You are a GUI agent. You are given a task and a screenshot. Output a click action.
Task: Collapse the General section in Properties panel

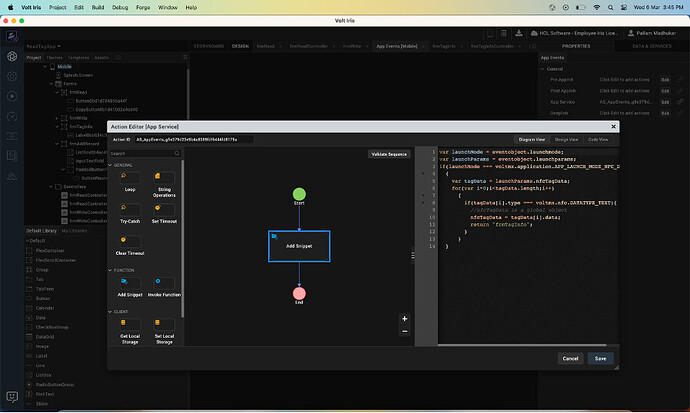click(543, 69)
